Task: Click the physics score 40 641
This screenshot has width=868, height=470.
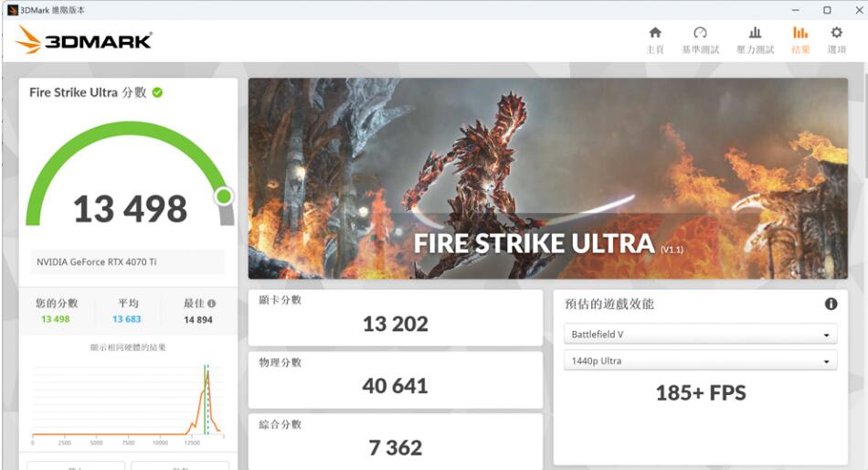Action: click(x=396, y=386)
